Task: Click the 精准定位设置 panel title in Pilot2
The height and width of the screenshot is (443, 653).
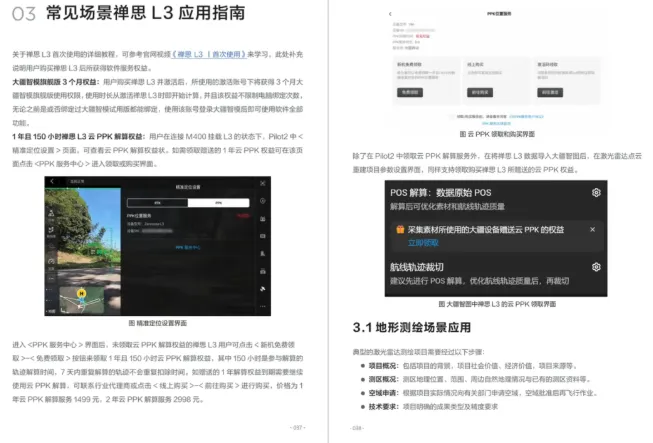Action: 188,187
